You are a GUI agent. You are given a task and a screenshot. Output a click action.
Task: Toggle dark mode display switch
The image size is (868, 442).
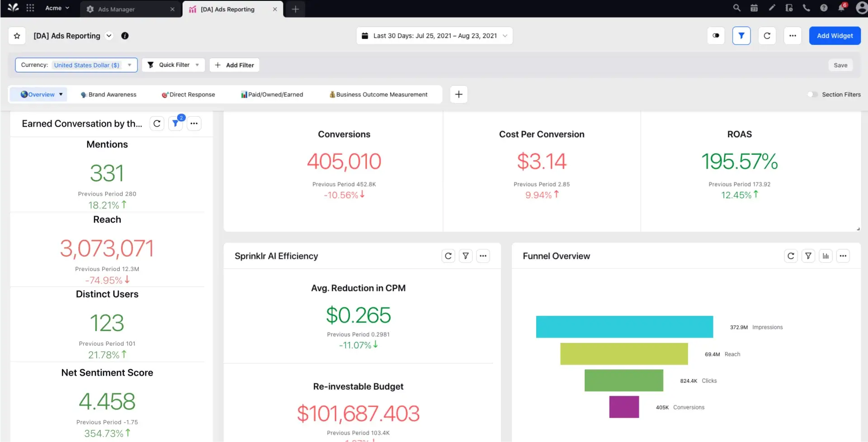[716, 36]
